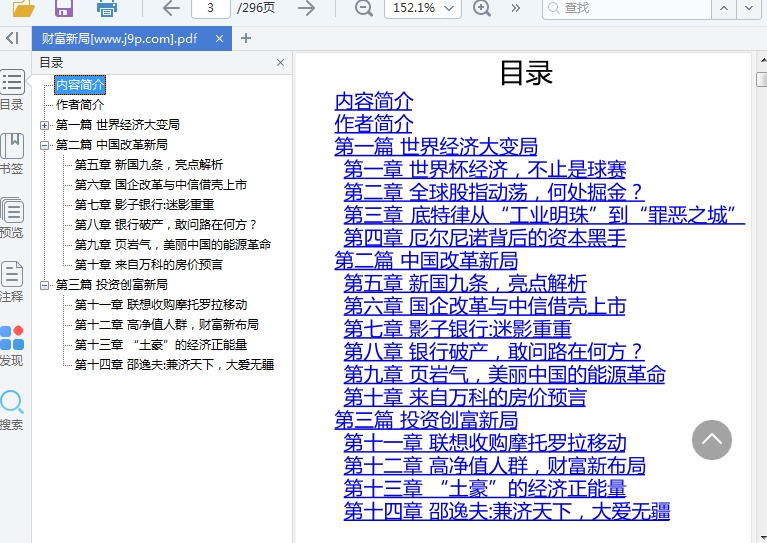
Task: Find the previous search result with the up arrow
Action: (724, 8)
